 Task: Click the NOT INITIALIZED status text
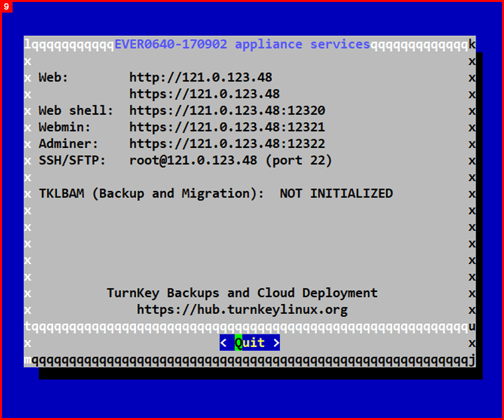coord(336,194)
